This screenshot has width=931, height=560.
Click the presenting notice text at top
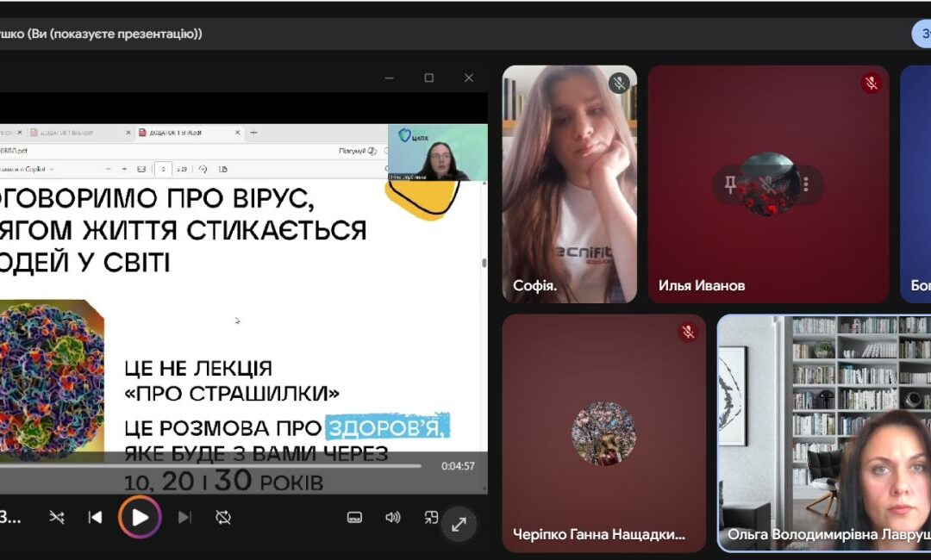101,34
